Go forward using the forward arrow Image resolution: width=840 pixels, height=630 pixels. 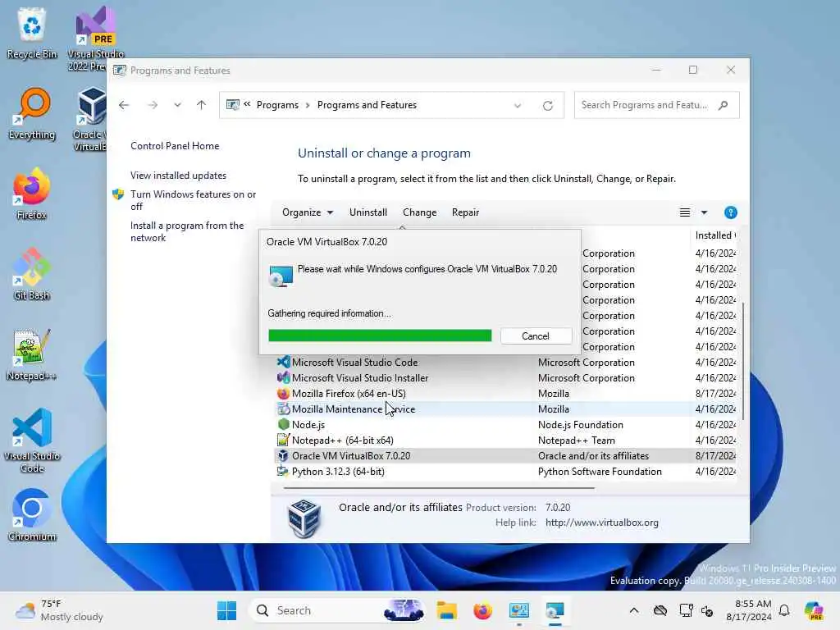(153, 105)
